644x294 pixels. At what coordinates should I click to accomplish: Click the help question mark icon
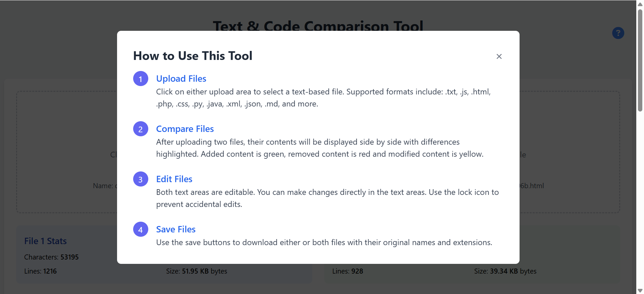pyautogui.click(x=618, y=33)
